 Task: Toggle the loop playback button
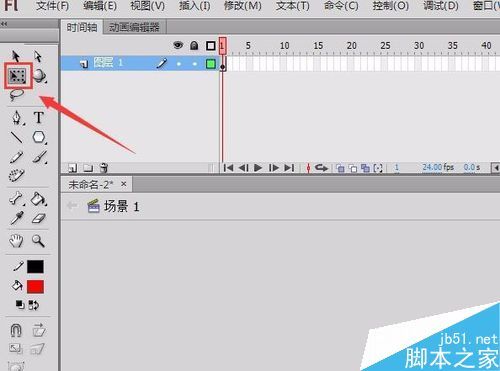[x=321, y=168]
